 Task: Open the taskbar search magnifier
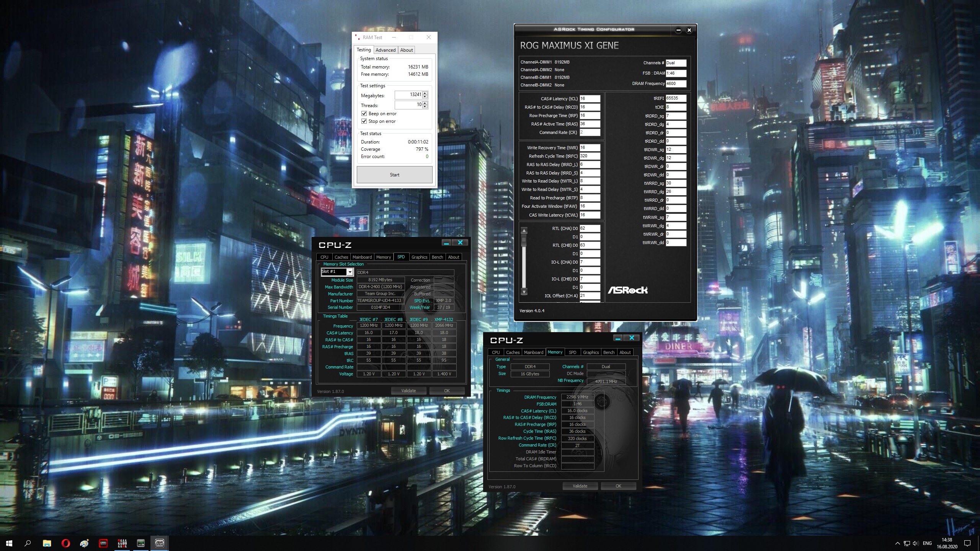tap(28, 543)
